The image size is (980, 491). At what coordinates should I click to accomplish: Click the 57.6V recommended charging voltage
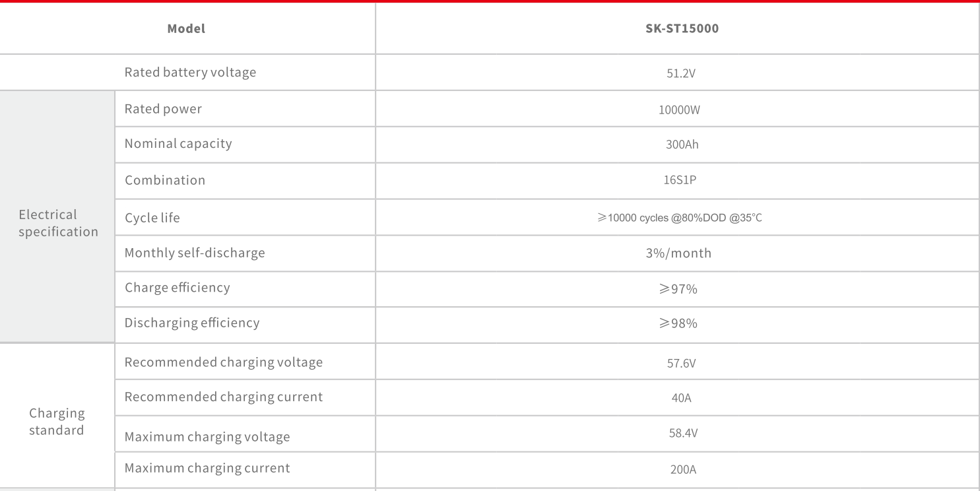coord(681,364)
